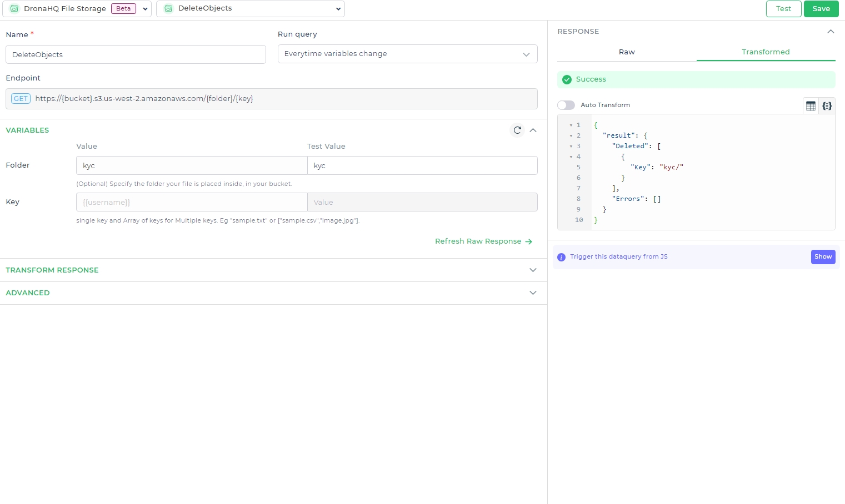Collapse the Response panel chevron
The width and height of the screenshot is (845, 504).
pyautogui.click(x=831, y=32)
